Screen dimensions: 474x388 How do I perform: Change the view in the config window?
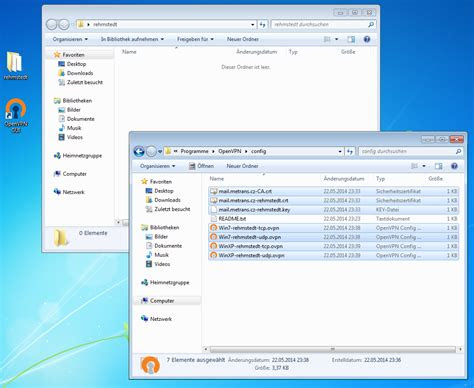(414, 166)
